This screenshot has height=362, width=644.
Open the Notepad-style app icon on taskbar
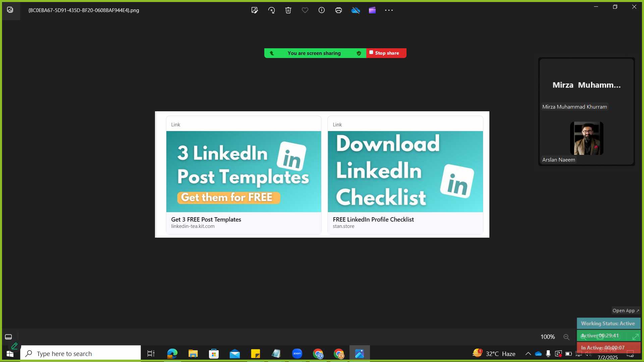(276, 354)
